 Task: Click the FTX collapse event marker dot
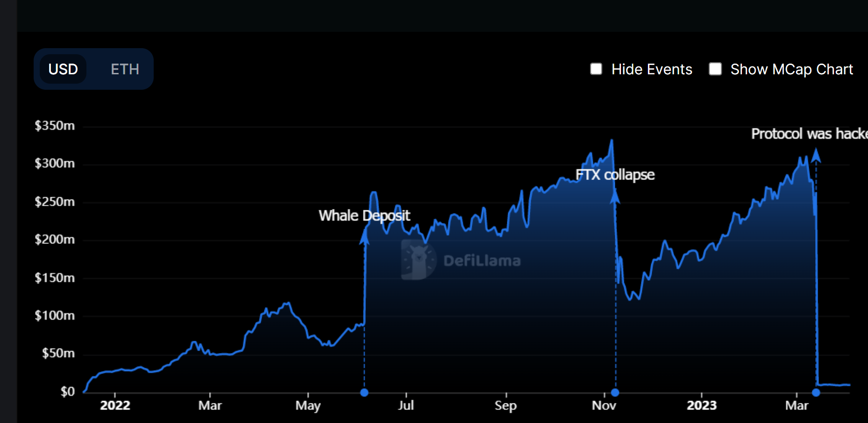tap(615, 393)
